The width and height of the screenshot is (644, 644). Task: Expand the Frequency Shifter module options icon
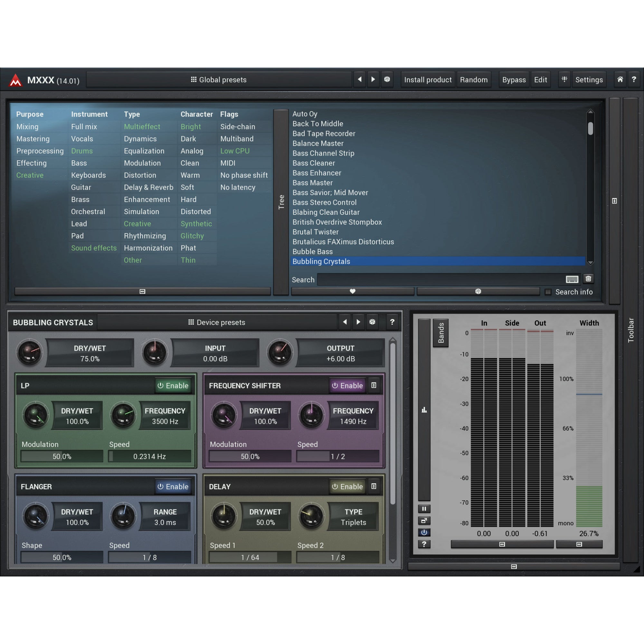pyautogui.click(x=374, y=386)
